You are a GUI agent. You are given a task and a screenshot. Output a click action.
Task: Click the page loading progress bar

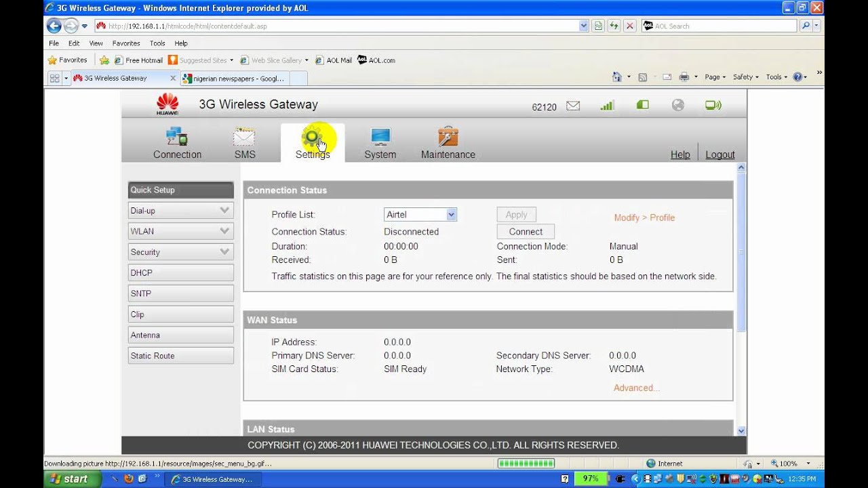[x=526, y=464]
